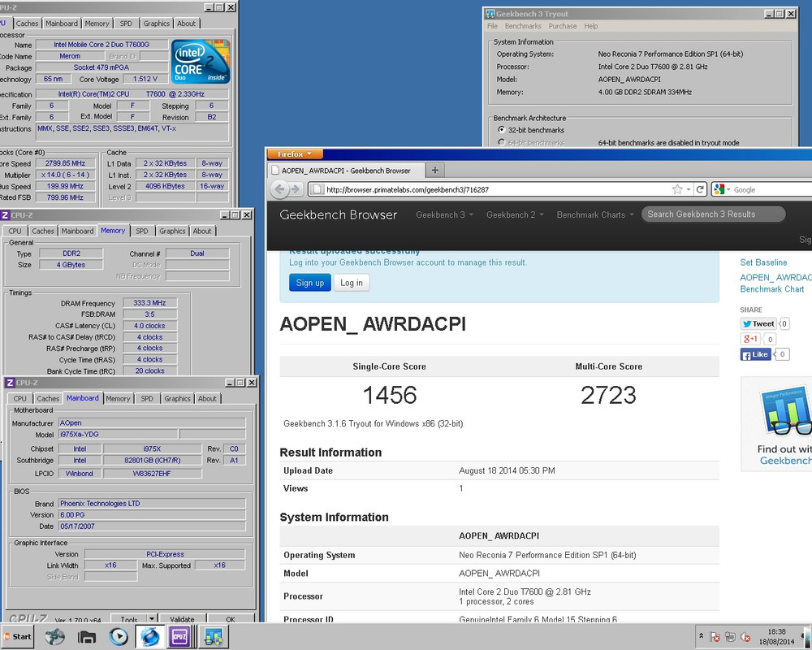The image size is (812, 650).
Task: Click the Intel Core 2 Duo logo
Action: click(201, 61)
